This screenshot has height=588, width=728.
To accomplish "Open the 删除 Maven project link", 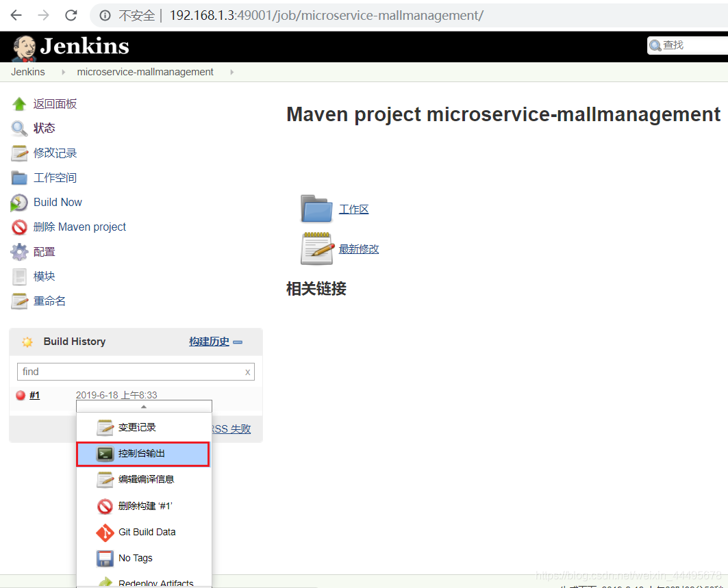I will [x=79, y=227].
